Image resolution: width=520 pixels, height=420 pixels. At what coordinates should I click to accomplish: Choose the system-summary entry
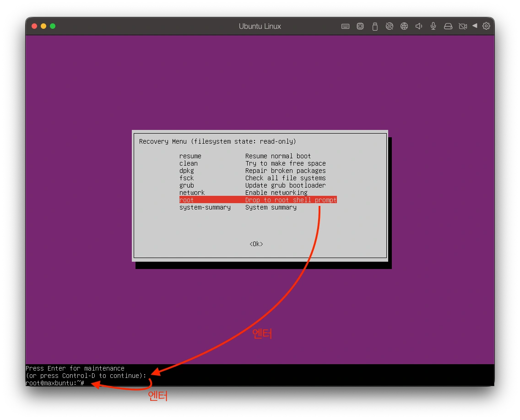[x=205, y=208]
